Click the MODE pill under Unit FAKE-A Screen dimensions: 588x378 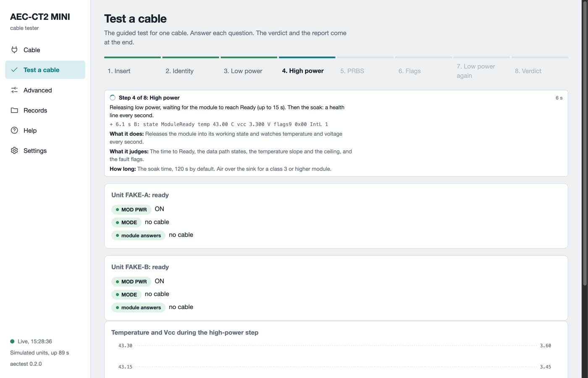(x=126, y=223)
